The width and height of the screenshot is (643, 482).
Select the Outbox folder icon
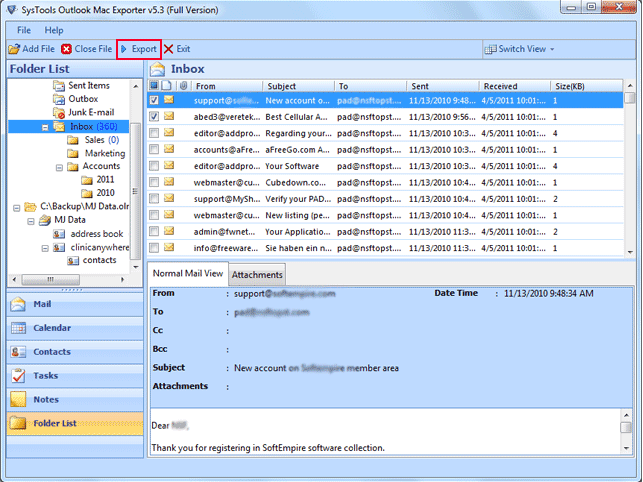59,99
